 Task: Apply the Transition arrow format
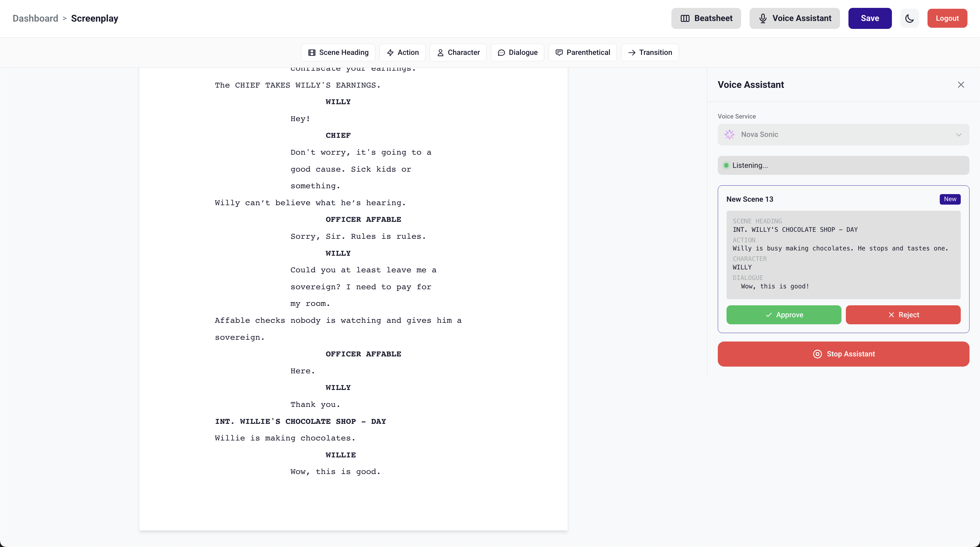point(631,53)
